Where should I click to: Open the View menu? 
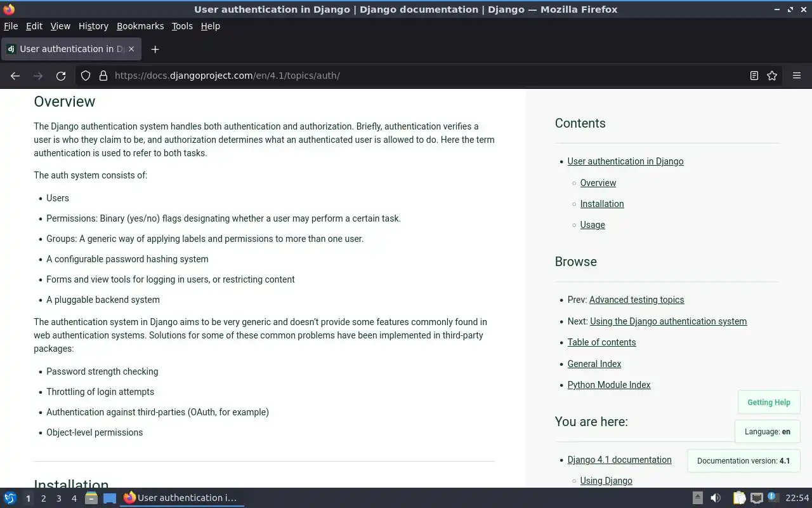point(60,26)
